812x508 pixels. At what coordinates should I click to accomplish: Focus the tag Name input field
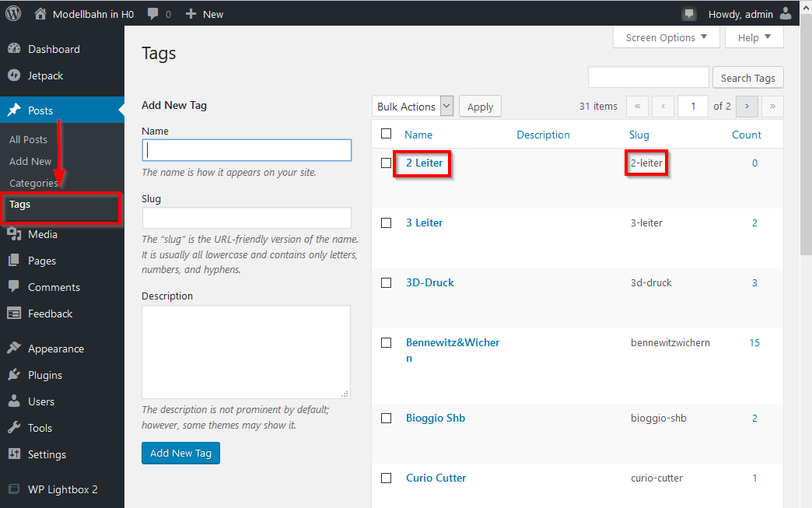[247, 150]
